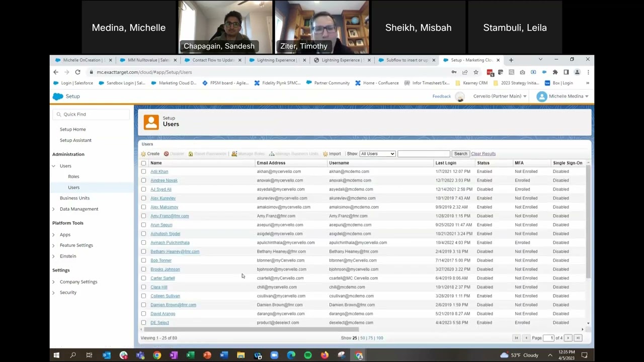Tick the checkbox beside Alex Kurevlev
This screenshot has width=644, height=362.
[143, 198]
